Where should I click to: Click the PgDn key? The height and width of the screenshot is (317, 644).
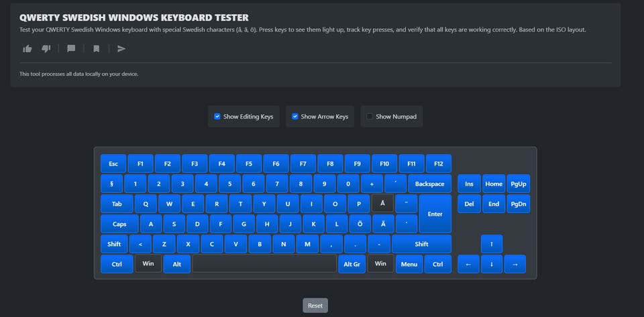coord(519,204)
